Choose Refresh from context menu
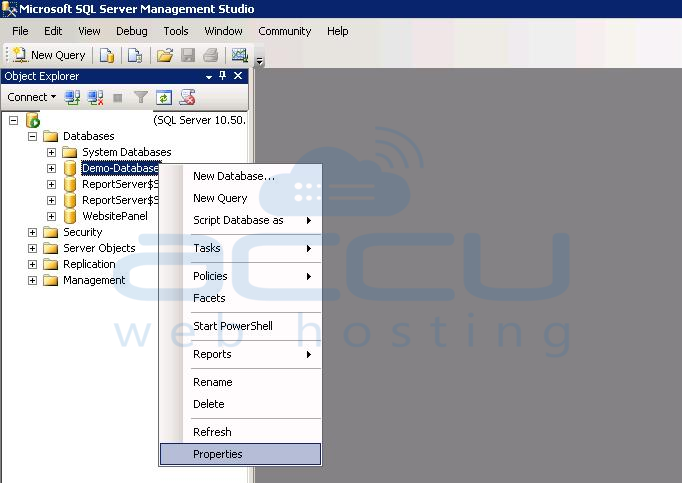The image size is (682, 483). tap(241, 432)
